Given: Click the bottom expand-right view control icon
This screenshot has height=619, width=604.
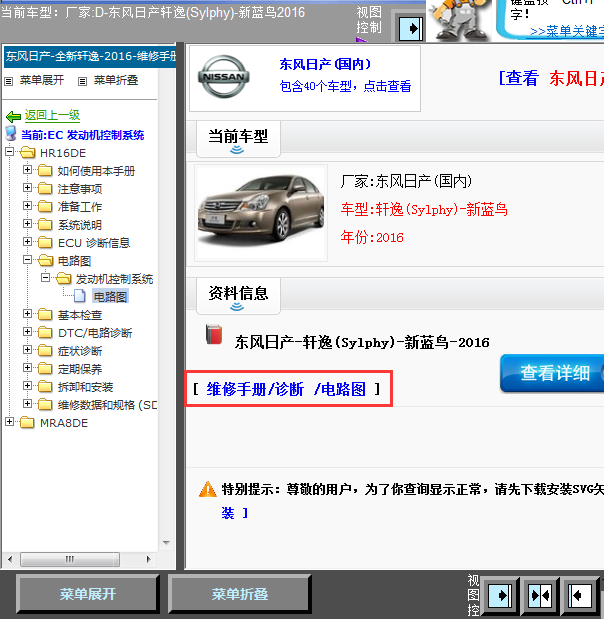Looking at the screenshot, I should pos(500,596).
